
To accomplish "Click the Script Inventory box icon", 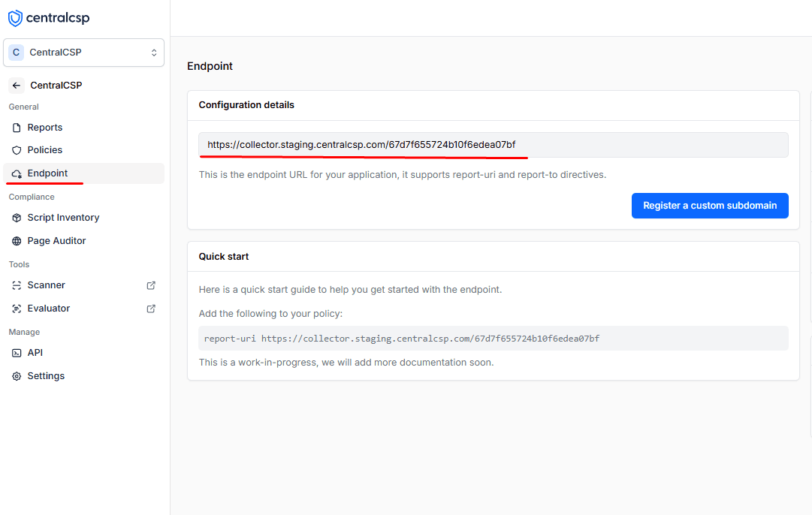I will 17,218.
